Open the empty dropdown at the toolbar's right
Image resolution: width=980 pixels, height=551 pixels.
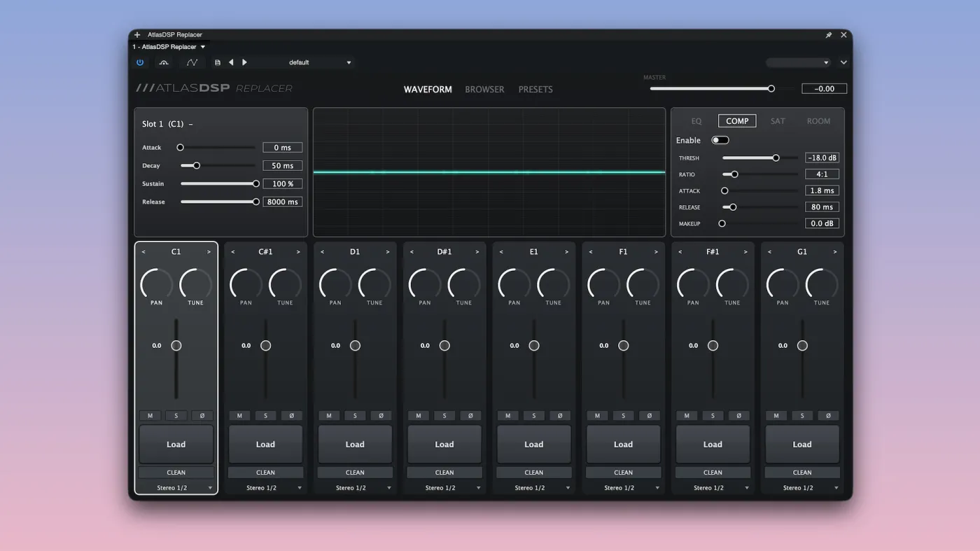(798, 62)
